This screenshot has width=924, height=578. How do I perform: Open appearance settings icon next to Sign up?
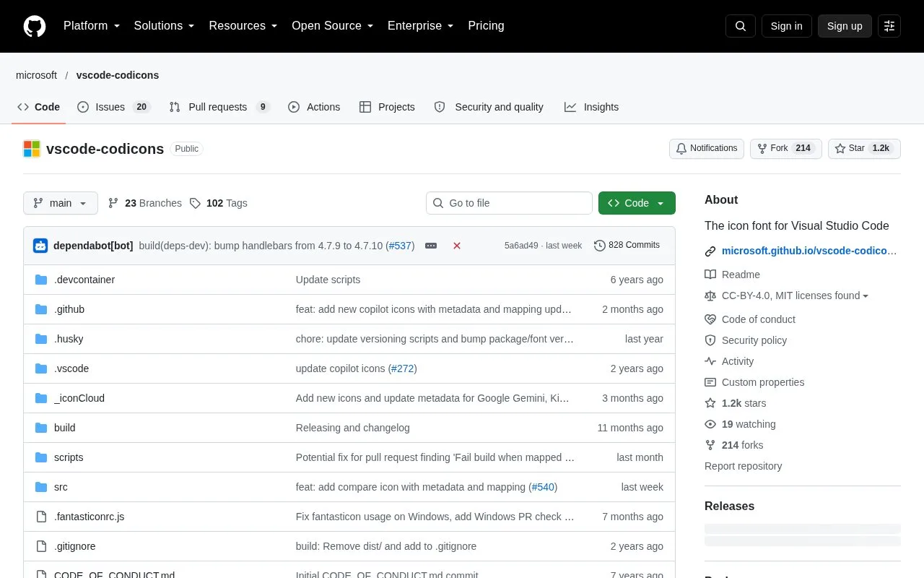[x=889, y=26]
